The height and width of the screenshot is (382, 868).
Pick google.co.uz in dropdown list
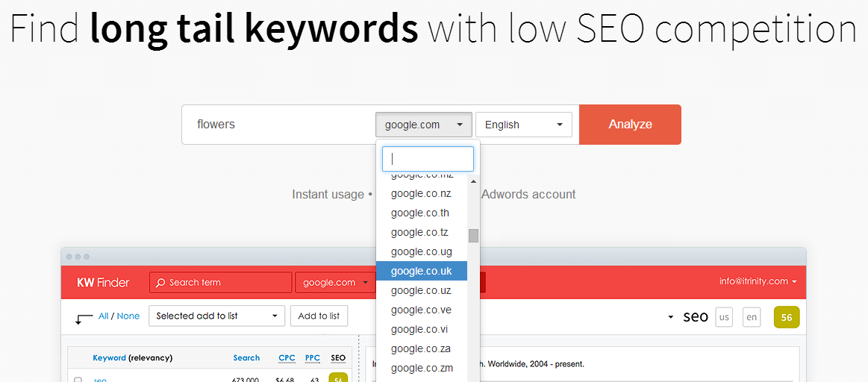pyautogui.click(x=421, y=291)
